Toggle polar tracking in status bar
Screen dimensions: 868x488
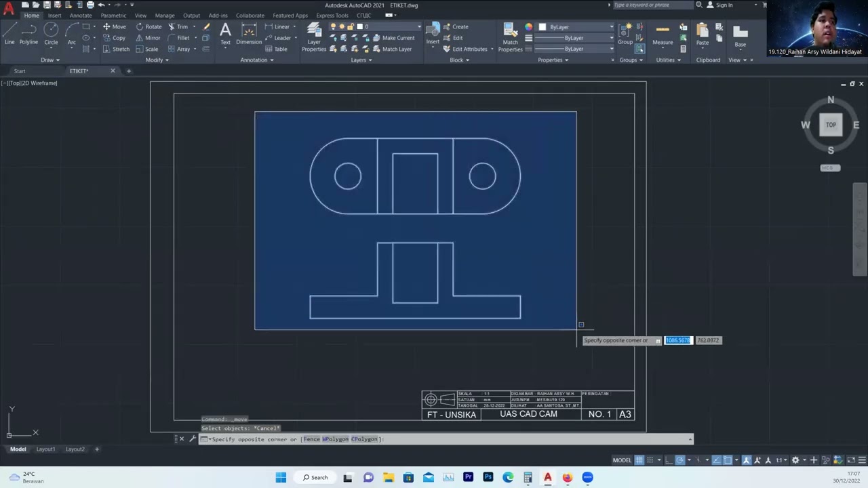click(680, 460)
